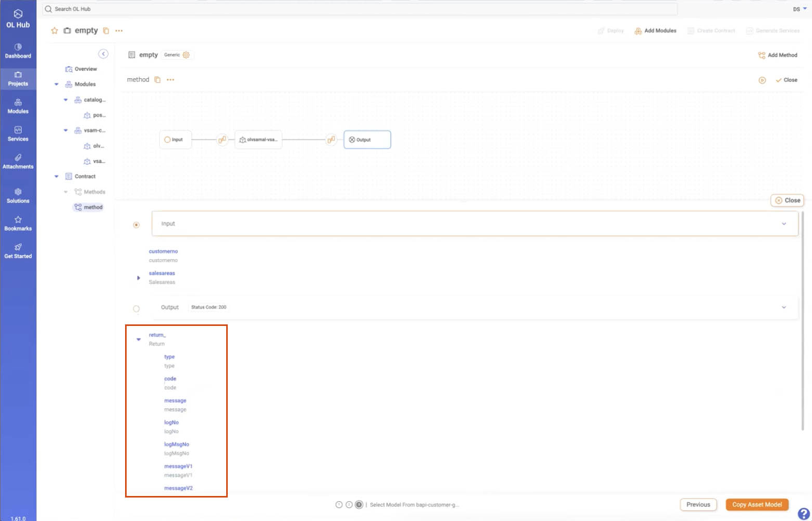Click Close next to the play icon
The image size is (812, 521).
pos(786,80)
